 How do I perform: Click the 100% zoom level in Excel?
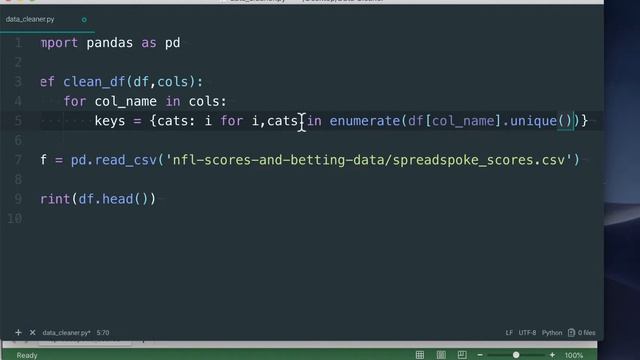click(574, 356)
